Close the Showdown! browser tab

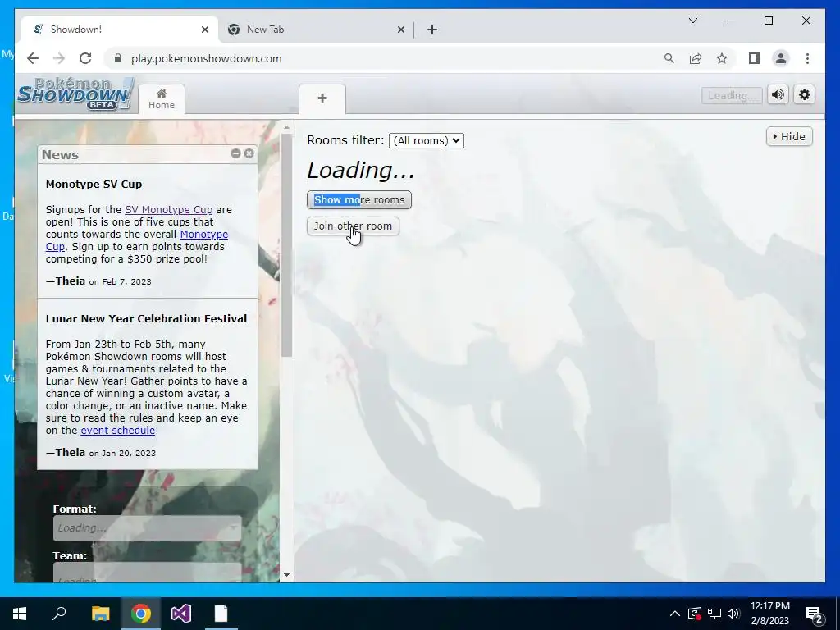204,30
